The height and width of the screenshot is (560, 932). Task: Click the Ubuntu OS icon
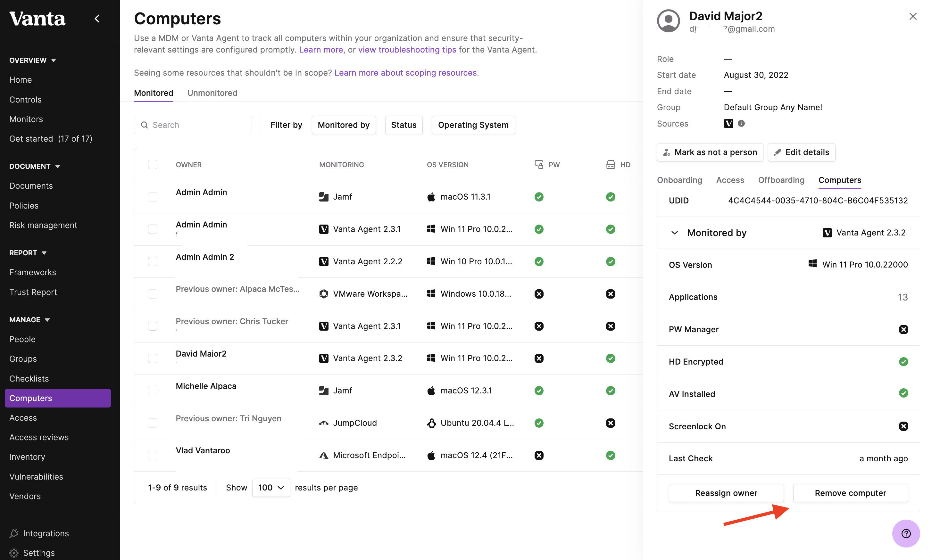click(431, 423)
